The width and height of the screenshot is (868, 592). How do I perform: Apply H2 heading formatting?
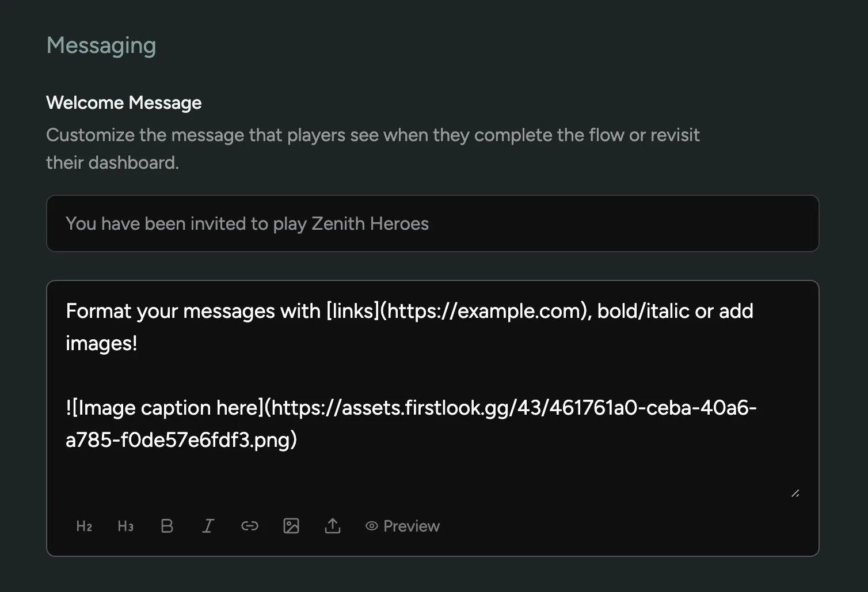click(x=83, y=526)
